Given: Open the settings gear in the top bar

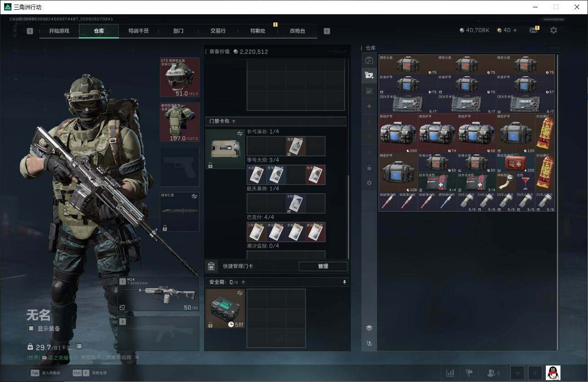Looking at the screenshot, I should pyautogui.click(x=554, y=30).
